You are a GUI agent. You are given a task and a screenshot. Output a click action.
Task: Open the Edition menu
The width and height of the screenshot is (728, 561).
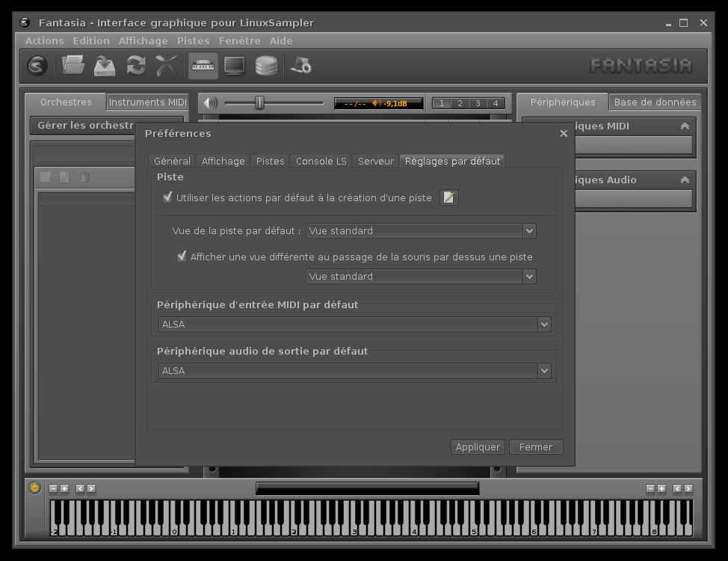(91, 41)
